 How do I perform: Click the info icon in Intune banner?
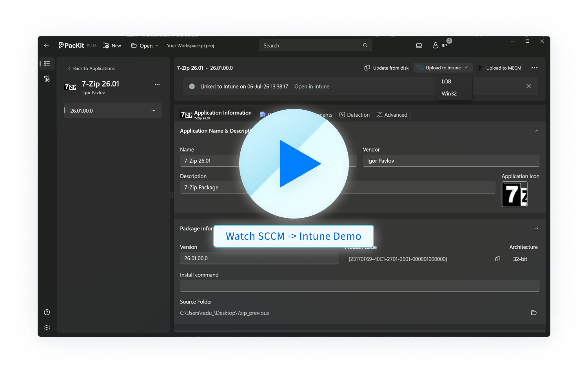pos(192,87)
